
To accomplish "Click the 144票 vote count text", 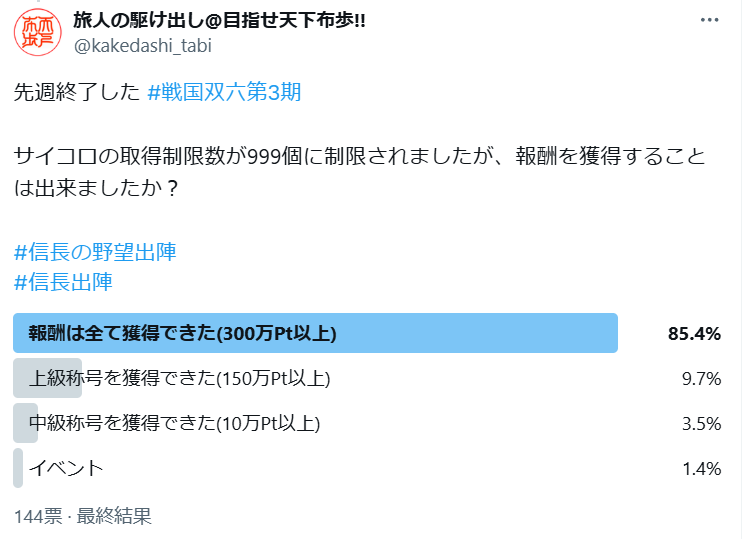I will click(38, 516).
